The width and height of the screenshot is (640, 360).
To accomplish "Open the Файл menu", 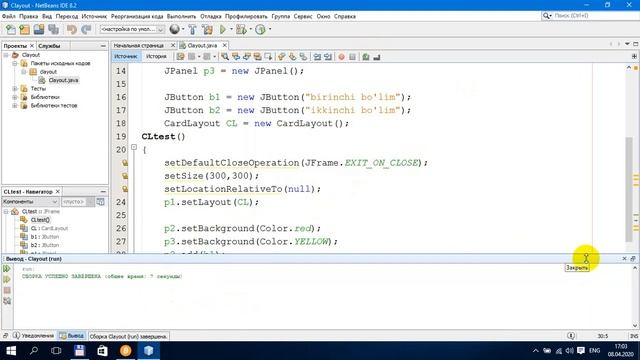I will 9,16.
